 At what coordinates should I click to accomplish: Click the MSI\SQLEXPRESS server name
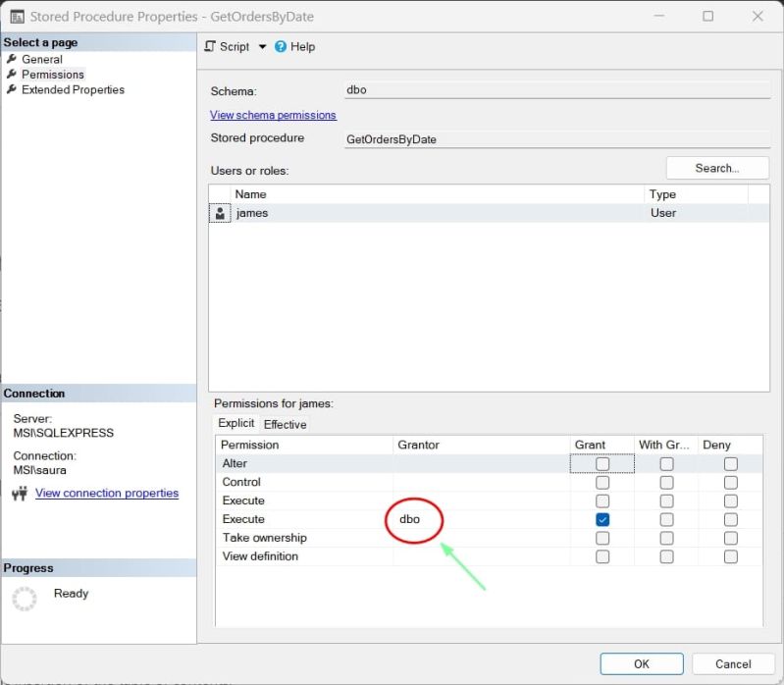tap(64, 433)
